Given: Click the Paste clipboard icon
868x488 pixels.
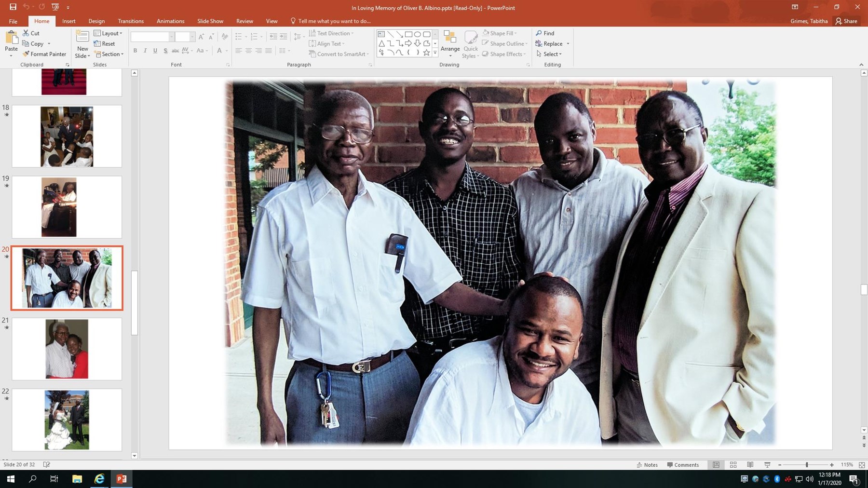Looking at the screenshot, I should (11, 39).
